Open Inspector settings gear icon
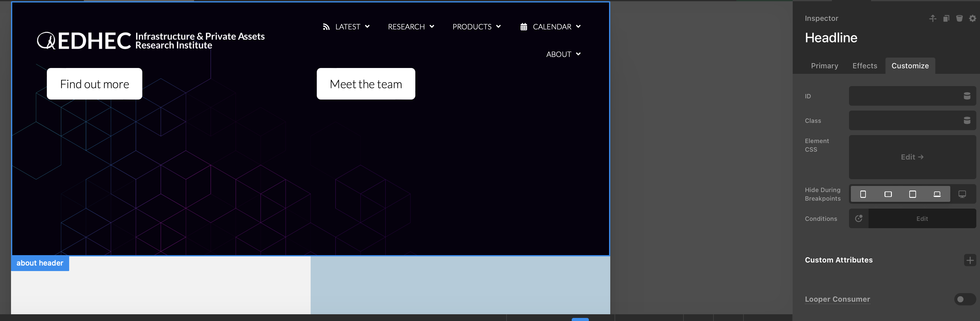Screen dimensions: 980x321 (x=972, y=18)
